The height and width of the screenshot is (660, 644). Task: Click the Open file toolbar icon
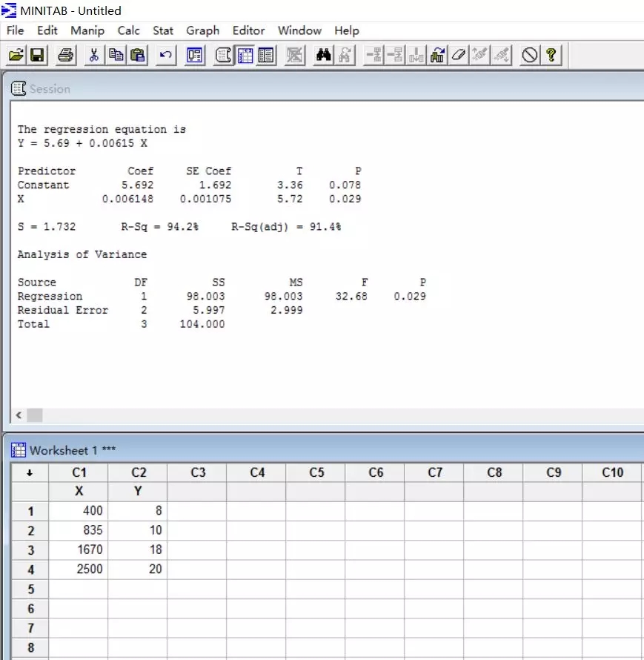[x=16, y=56]
